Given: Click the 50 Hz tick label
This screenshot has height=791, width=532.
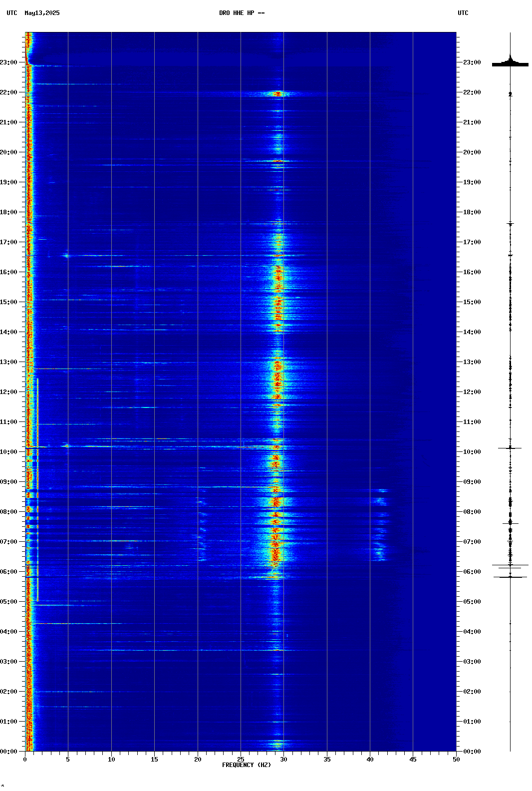Looking at the screenshot, I should 456,760.
